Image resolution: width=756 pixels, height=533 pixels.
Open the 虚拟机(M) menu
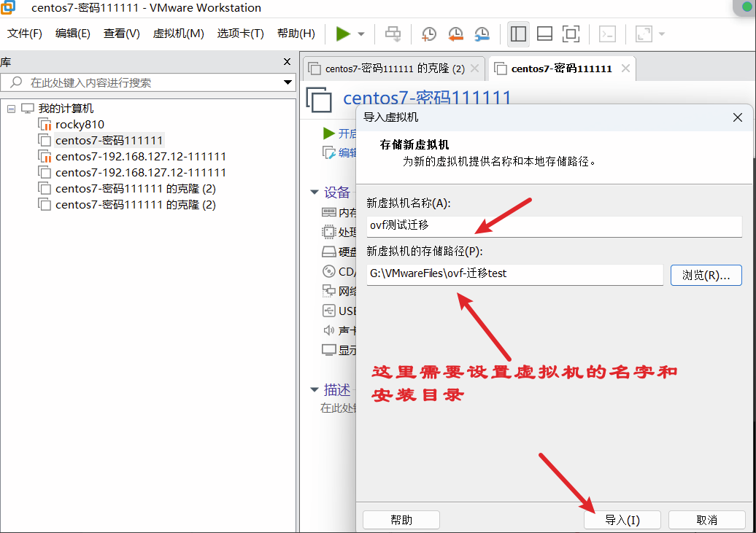tap(178, 34)
